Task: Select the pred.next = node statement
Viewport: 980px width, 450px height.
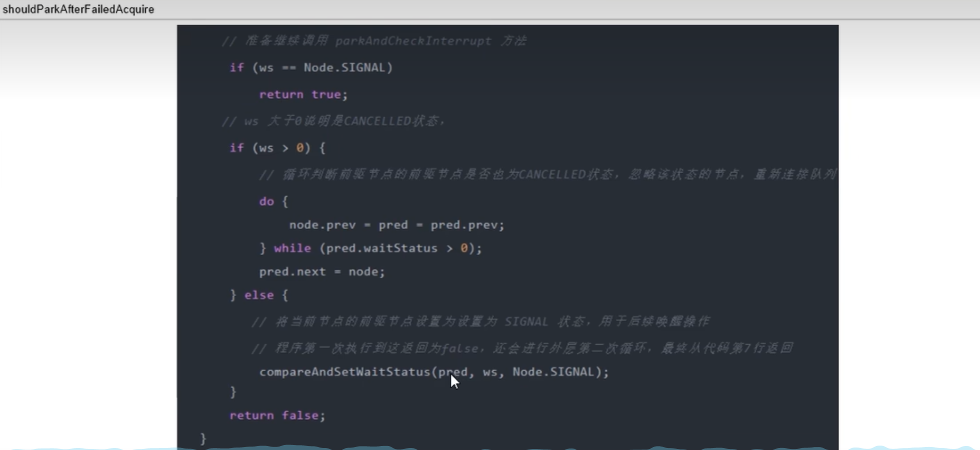Action: click(x=322, y=271)
